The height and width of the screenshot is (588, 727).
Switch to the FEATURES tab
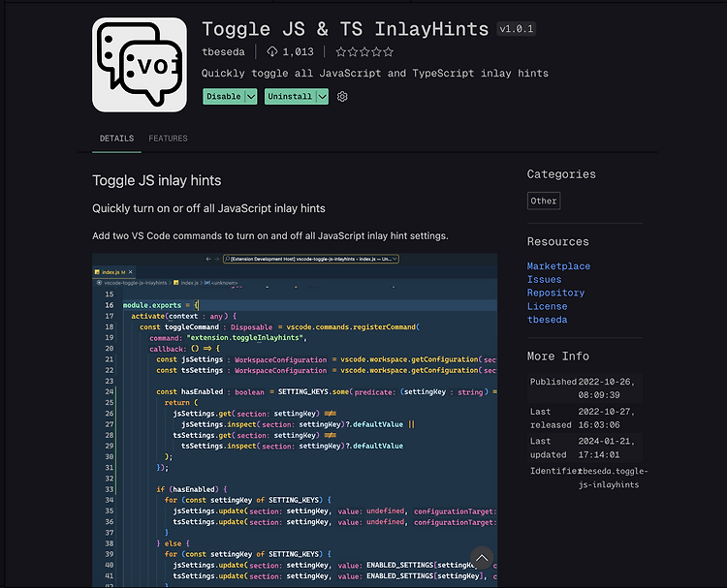(x=168, y=139)
